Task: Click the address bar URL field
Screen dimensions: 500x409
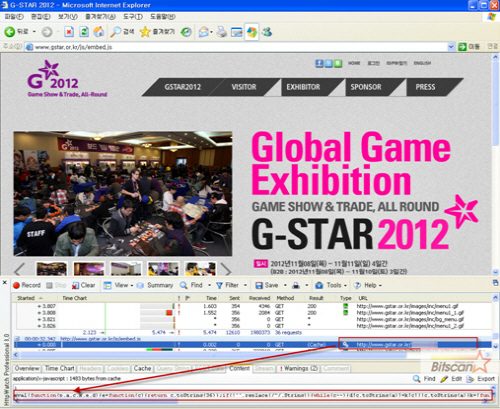Action: click(x=237, y=47)
